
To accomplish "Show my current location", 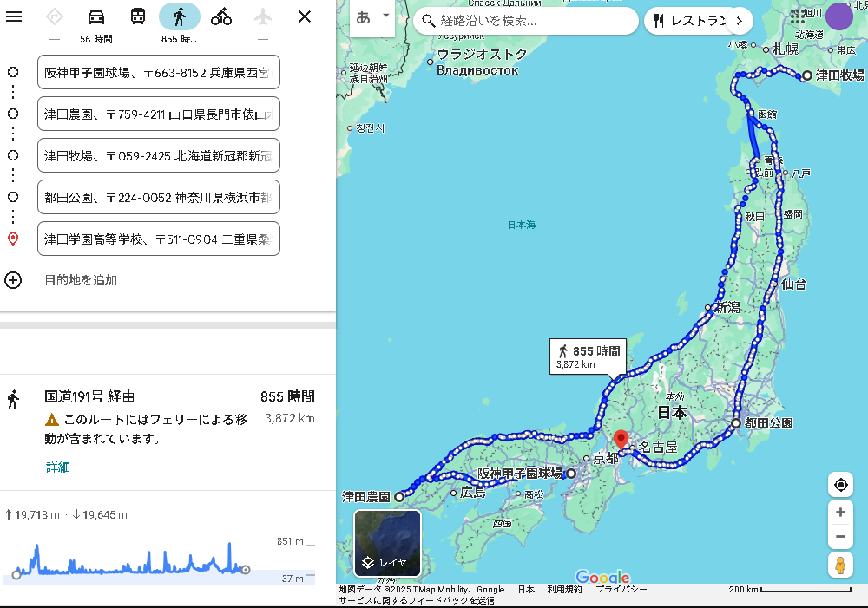I will pos(841,485).
